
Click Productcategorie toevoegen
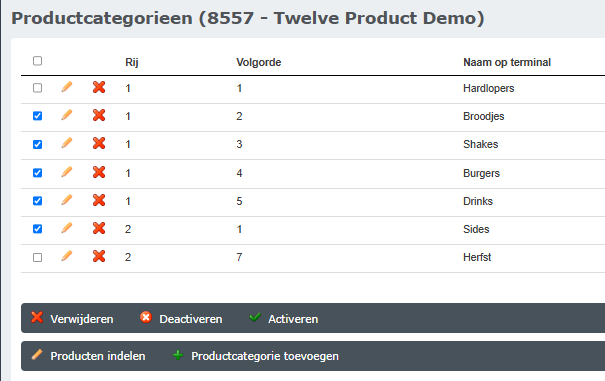pyautogui.click(x=255, y=356)
